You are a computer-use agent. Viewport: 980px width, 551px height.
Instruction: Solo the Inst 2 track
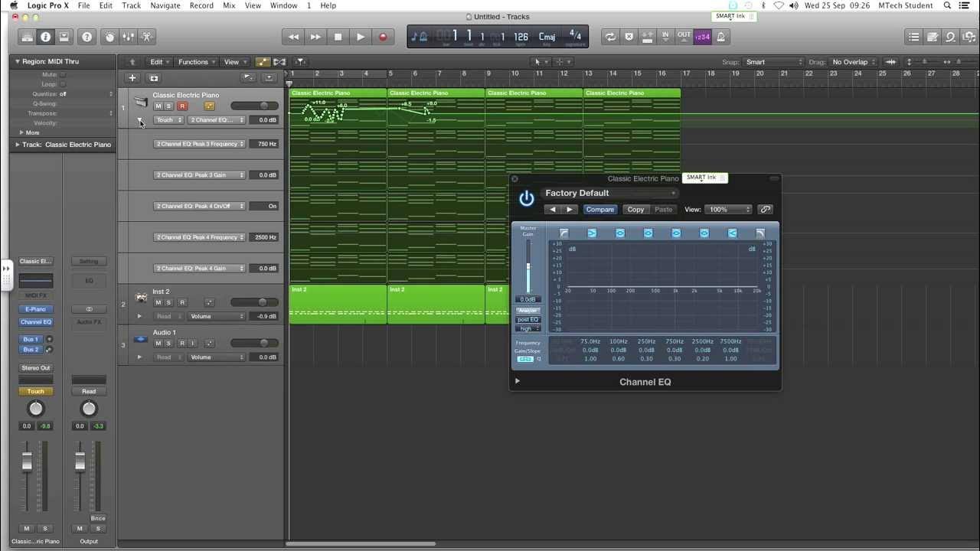pyautogui.click(x=168, y=302)
